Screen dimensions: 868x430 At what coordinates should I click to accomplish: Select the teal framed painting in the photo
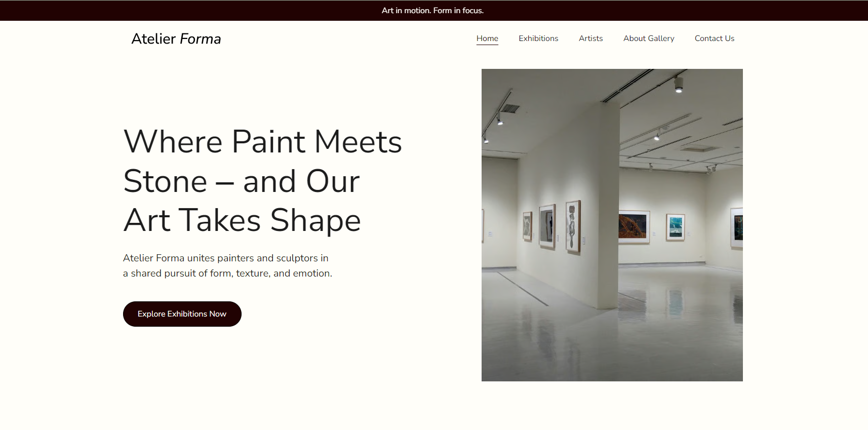[675, 226]
